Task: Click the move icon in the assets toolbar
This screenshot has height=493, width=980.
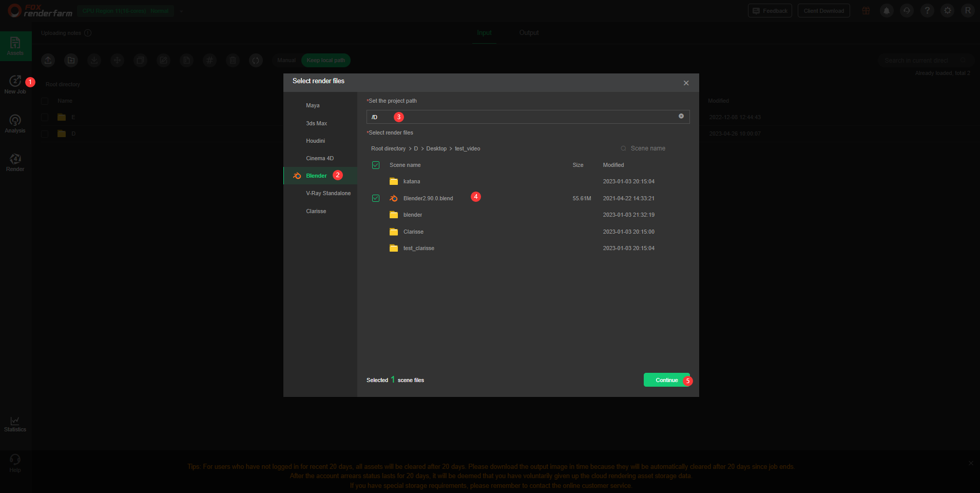Action: click(118, 60)
